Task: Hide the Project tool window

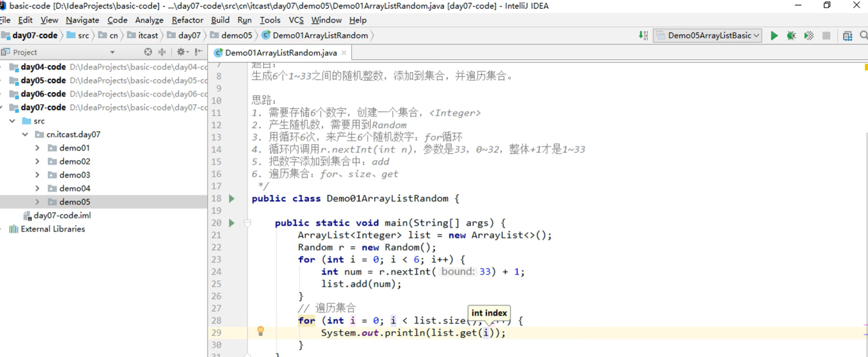Action: tap(198, 52)
